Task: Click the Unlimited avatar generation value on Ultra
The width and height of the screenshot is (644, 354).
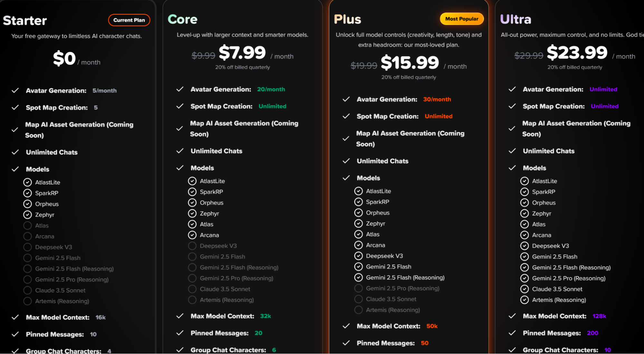Action: 603,89
